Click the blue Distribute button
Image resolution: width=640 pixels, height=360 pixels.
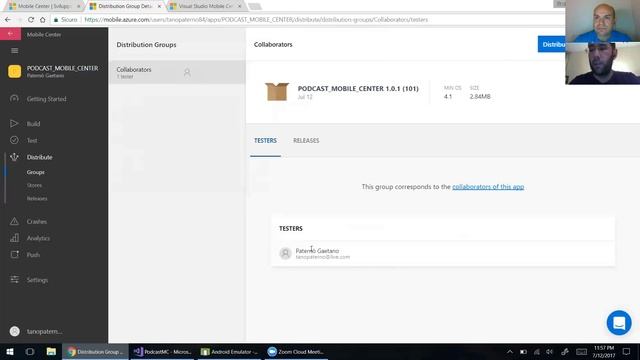[x=552, y=44]
